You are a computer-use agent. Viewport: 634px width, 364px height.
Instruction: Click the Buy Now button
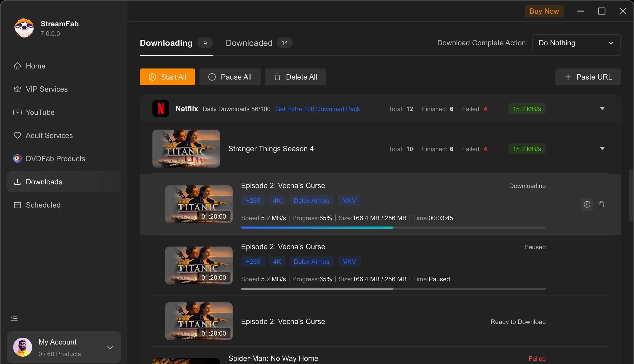[x=544, y=11]
